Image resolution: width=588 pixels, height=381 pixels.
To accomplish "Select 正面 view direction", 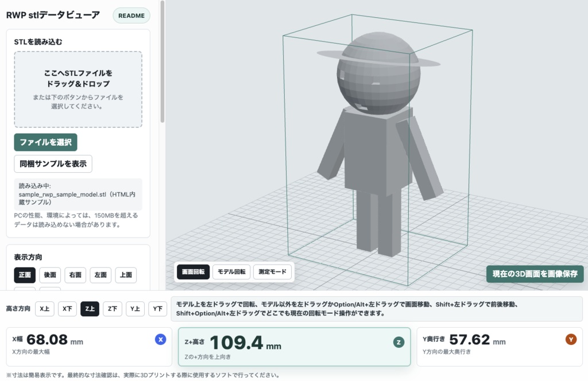I will pyautogui.click(x=25, y=275).
